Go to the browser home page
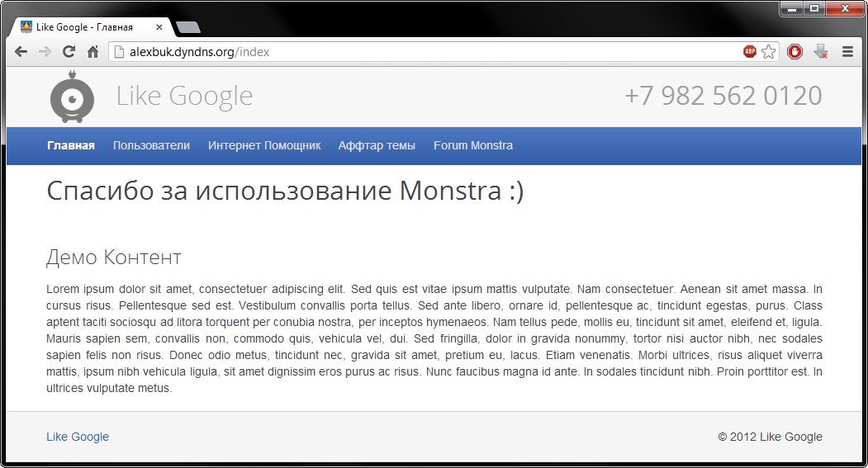The width and height of the screenshot is (868, 468). click(93, 52)
